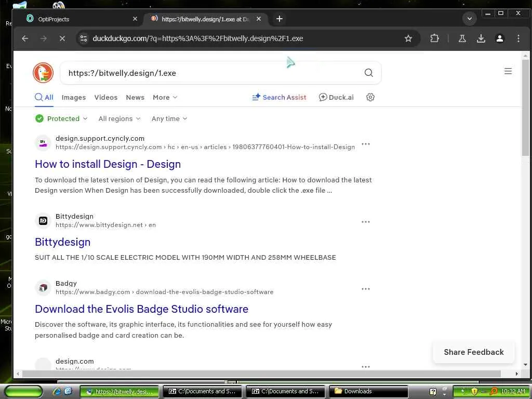The width and height of the screenshot is (532, 399).
Task: Open How to install Design link
Action: (x=108, y=164)
